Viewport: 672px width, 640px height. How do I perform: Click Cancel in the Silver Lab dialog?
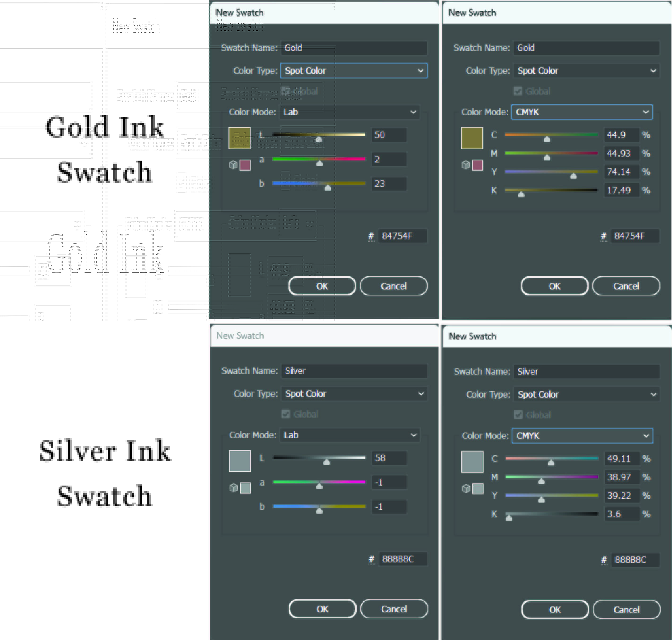[394, 609]
